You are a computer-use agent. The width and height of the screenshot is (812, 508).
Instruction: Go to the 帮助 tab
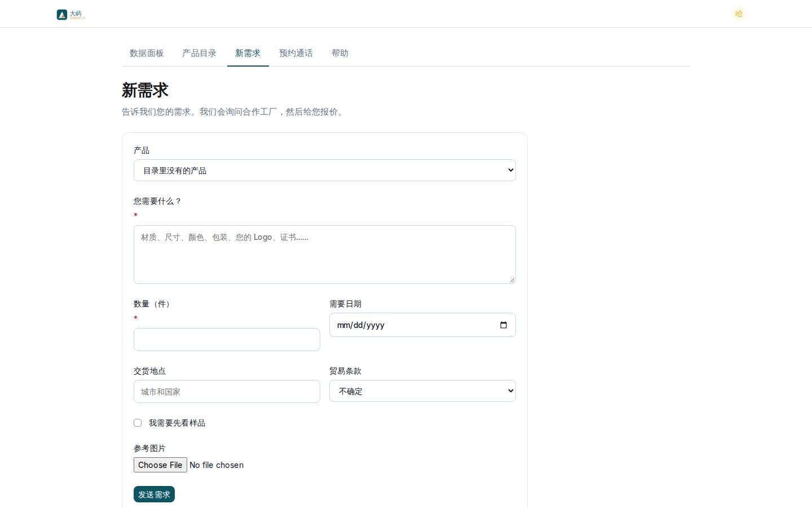point(340,53)
